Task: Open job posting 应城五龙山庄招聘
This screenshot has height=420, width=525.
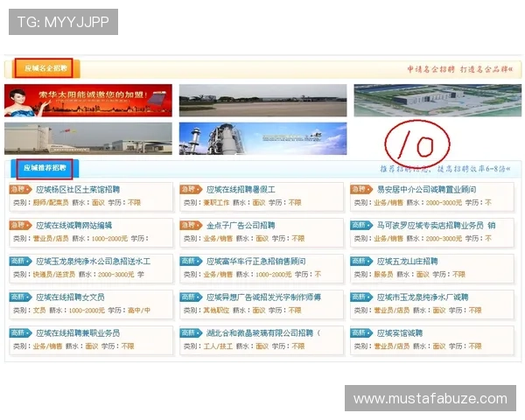Action: click(407, 262)
